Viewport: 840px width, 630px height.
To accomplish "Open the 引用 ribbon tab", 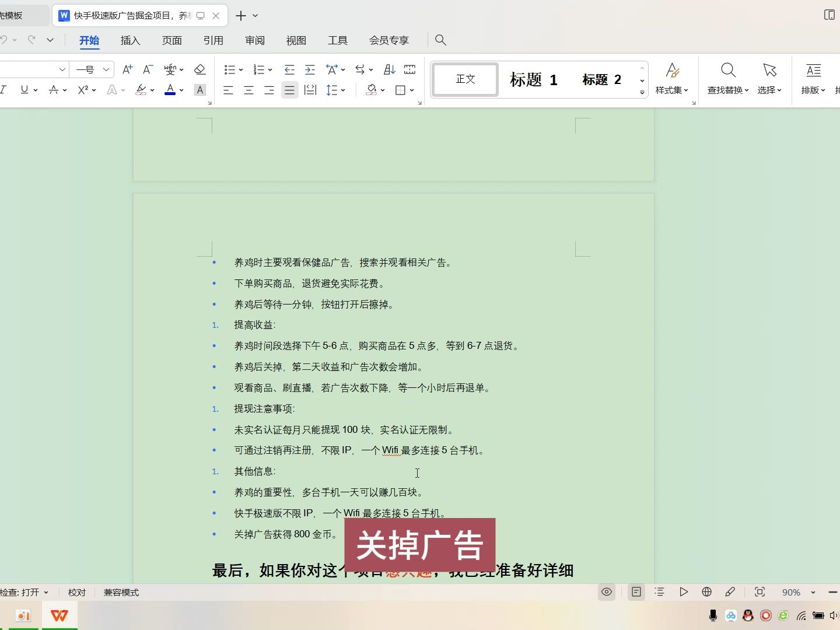I will pos(213,40).
